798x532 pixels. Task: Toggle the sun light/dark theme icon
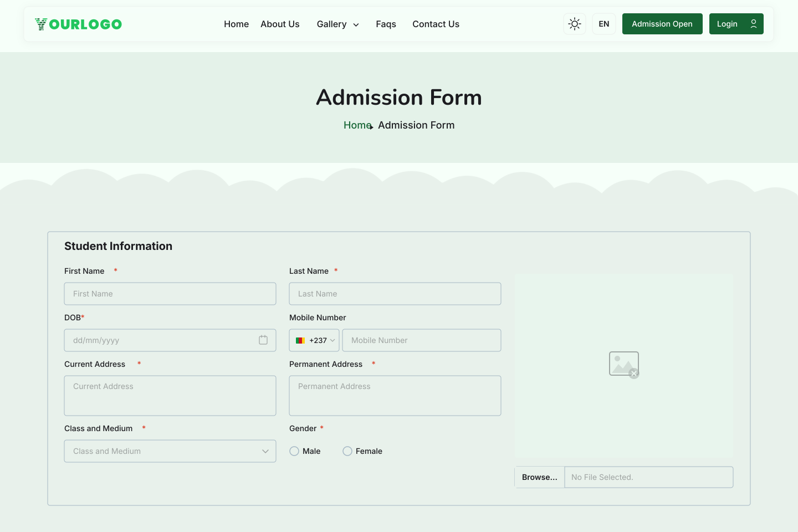[575, 24]
